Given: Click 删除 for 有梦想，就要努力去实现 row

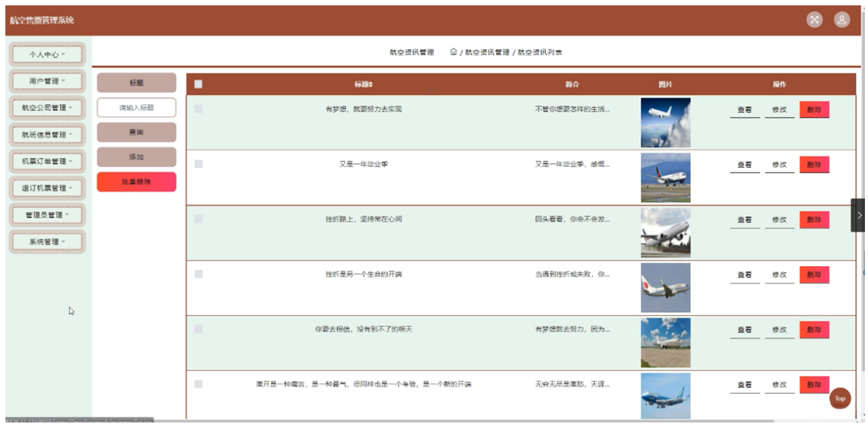Looking at the screenshot, I should tap(814, 110).
